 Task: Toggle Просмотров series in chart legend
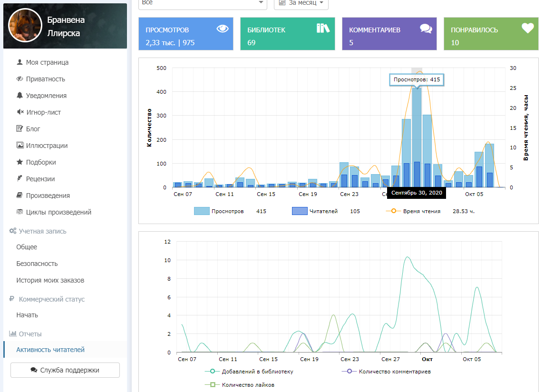point(227,211)
